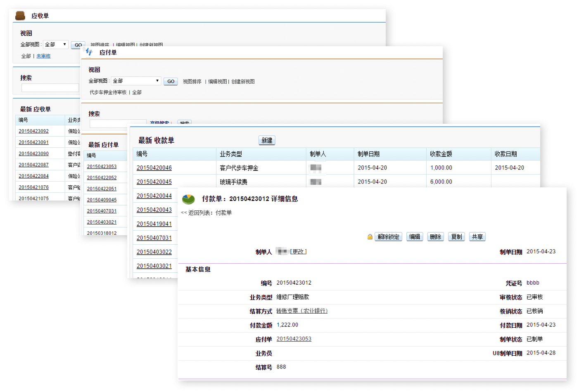
Task: Click the 删除 button
Action: tap(435, 237)
